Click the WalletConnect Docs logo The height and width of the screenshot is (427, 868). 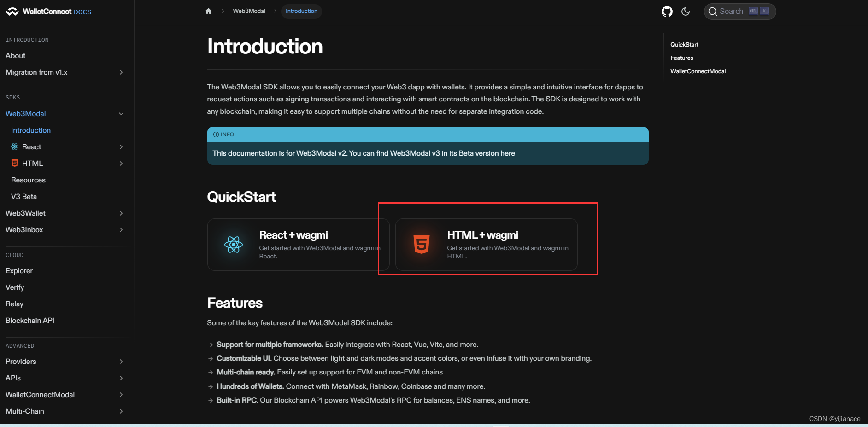click(48, 12)
